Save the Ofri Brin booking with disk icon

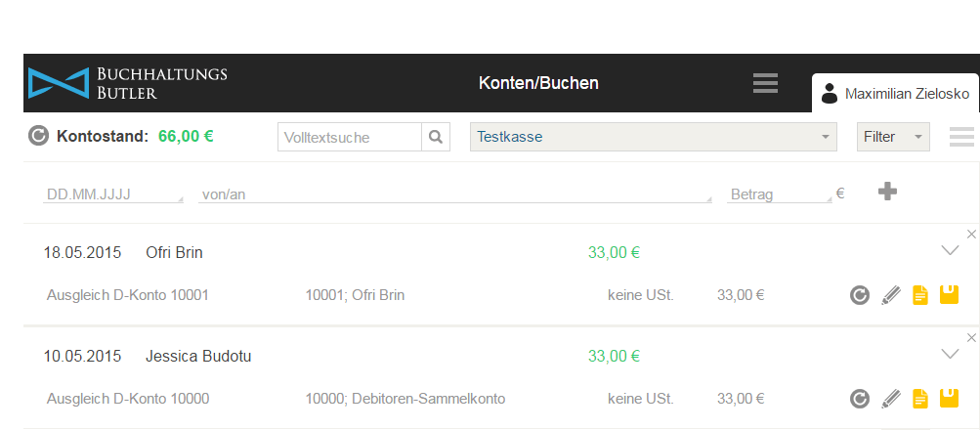coord(949,294)
